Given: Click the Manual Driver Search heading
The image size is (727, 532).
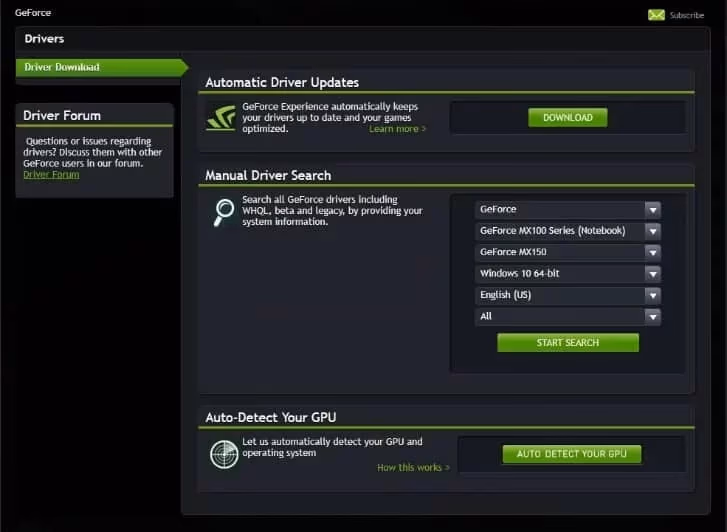Looking at the screenshot, I should 268,175.
